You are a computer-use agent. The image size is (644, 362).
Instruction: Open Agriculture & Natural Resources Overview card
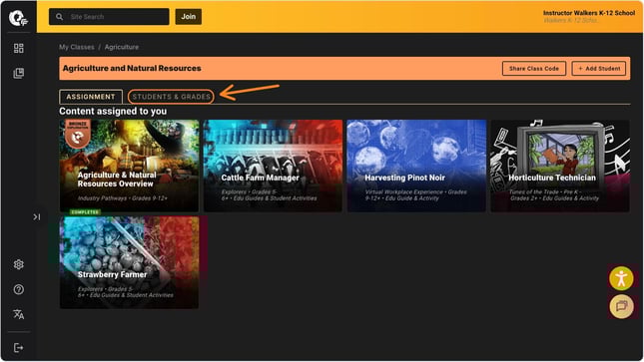(129, 166)
